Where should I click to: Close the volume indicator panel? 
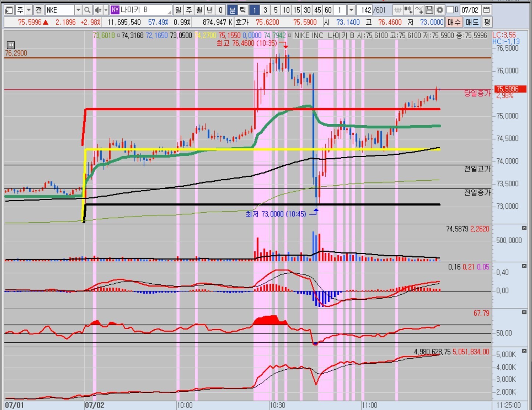[x=524, y=228]
